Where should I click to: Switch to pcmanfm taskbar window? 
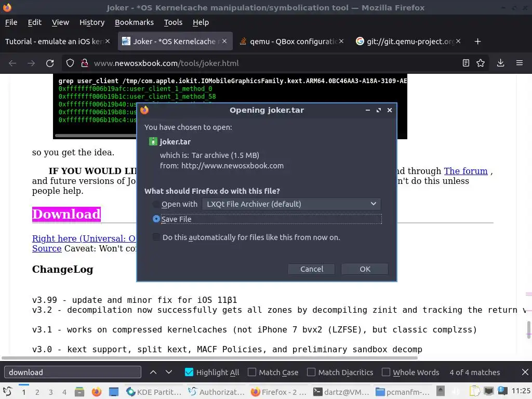click(x=403, y=392)
